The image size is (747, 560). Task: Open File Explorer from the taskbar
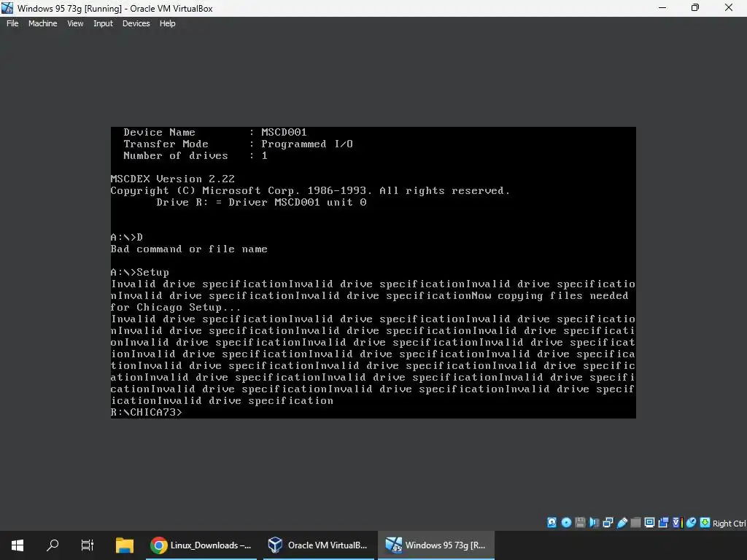[124, 545]
